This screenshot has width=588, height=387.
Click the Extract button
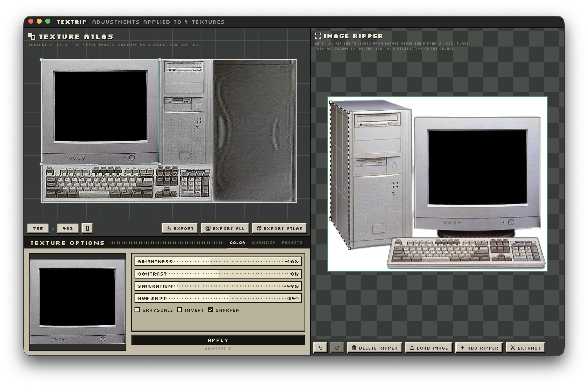[x=525, y=348]
